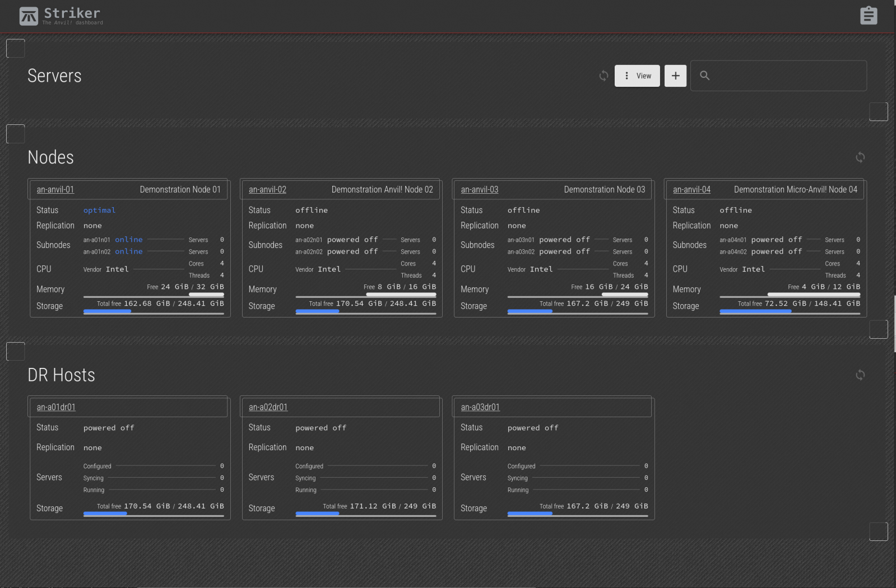Click the online status of an-a01n01

pyautogui.click(x=129, y=240)
